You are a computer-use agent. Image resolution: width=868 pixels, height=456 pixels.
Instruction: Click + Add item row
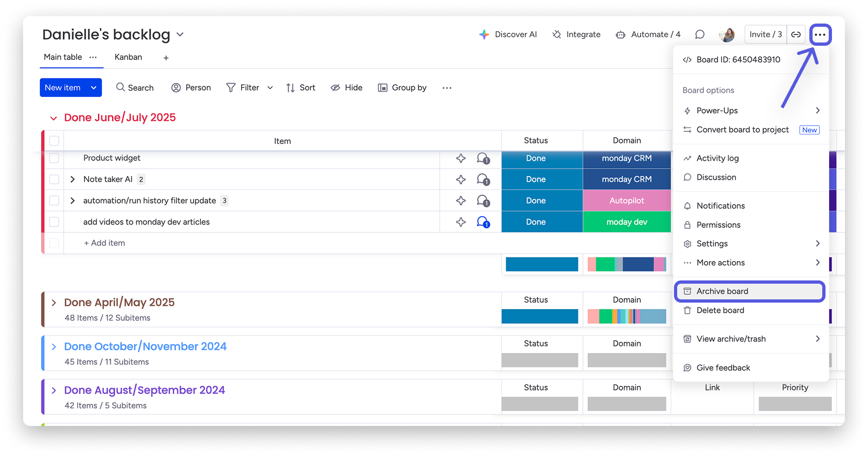pos(104,243)
